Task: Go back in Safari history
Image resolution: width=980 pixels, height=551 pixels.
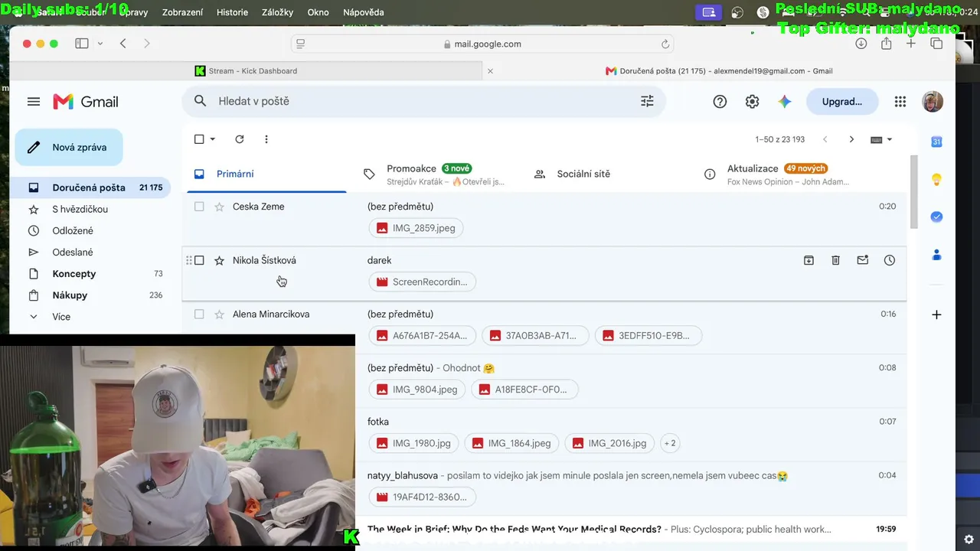Action: (x=123, y=44)
